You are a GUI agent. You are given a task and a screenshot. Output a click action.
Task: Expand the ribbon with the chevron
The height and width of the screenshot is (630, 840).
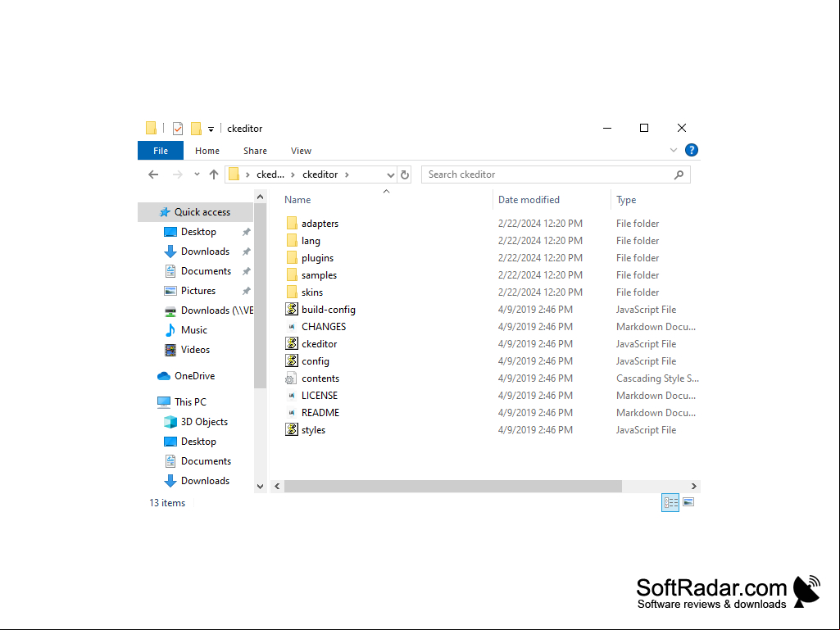click(x=674, y=150)
